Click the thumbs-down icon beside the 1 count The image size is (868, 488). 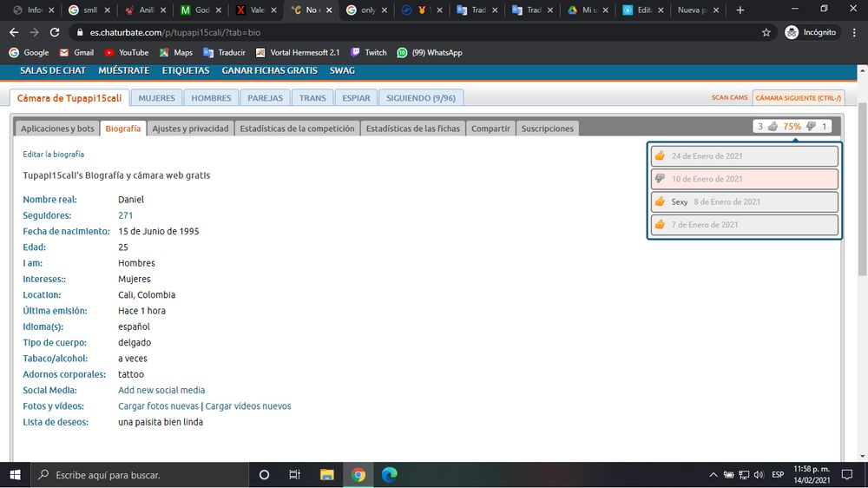(812, 126)
